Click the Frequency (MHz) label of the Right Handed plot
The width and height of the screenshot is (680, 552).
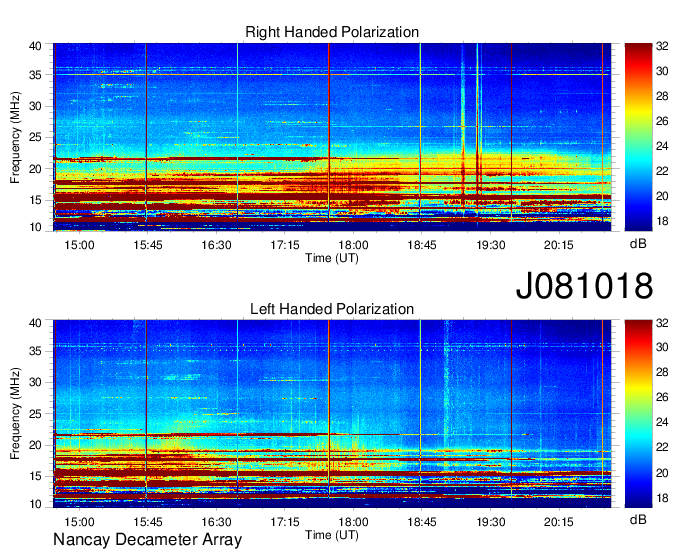[x=15, y=137]
